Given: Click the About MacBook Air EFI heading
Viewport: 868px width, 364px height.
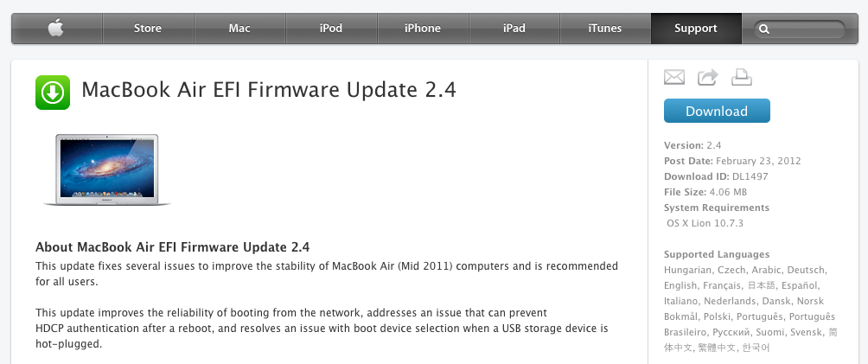Looking at the screenshot, I should click(172, 246).
